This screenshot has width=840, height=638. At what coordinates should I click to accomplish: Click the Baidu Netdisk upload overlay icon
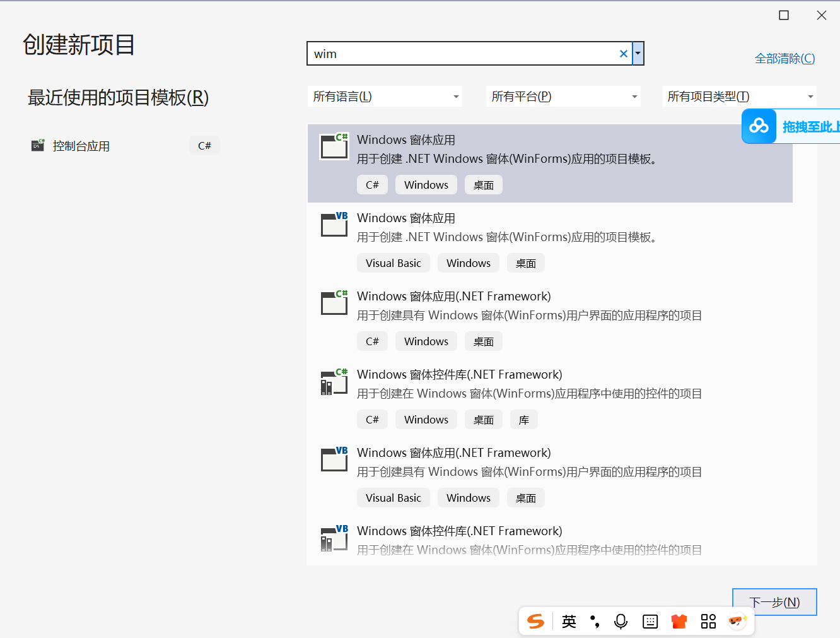click(759, 126)
